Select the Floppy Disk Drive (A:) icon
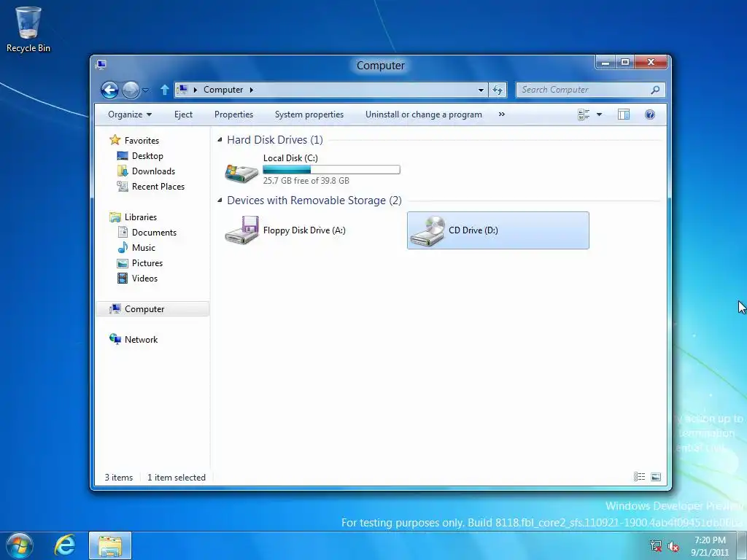Viewport: 747px width, 560px height. click(x=241, y=230)
